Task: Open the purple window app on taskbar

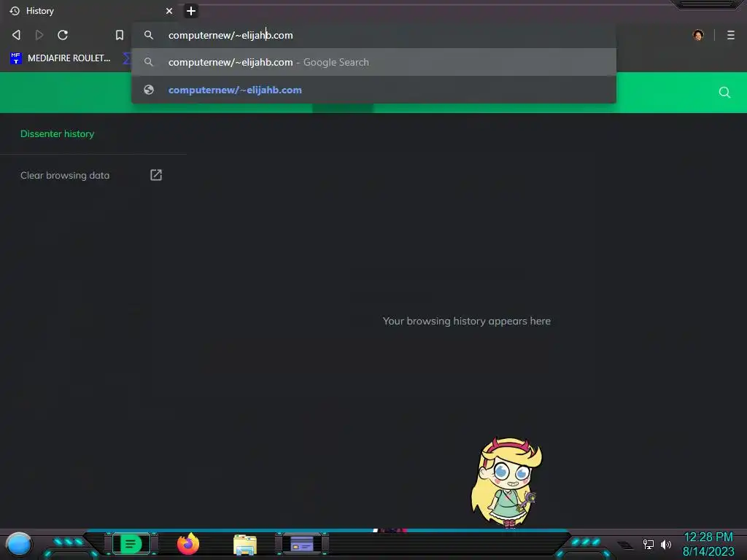Action: (302, 544)
